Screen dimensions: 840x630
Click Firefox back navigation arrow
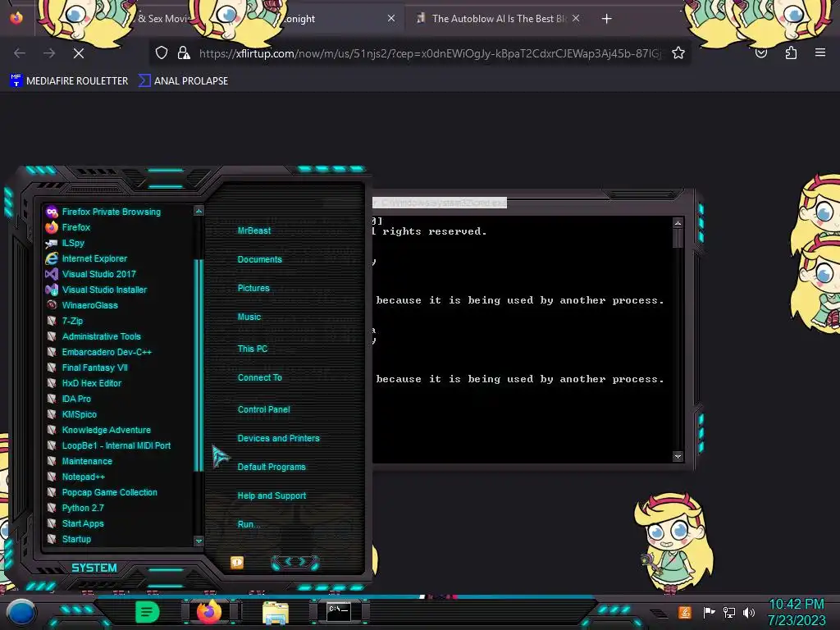click(x=20, y=53)
